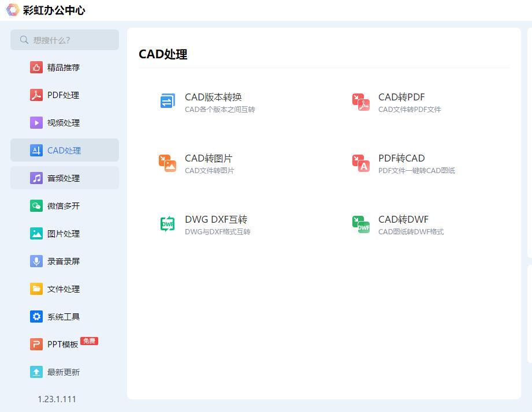The width and height of the screenshot is (532, 412).
Task: Launch the CAD版本转换 tool title
Action: click(x=213, y=98)
